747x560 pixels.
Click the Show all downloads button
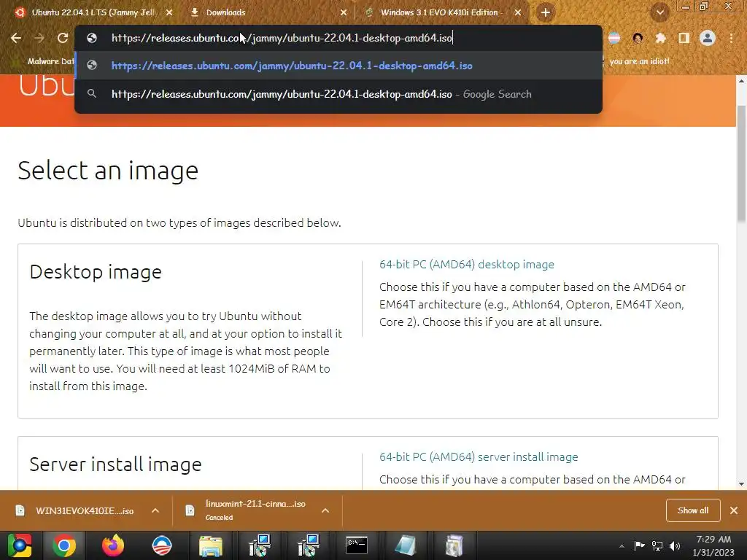pos(693,510)
